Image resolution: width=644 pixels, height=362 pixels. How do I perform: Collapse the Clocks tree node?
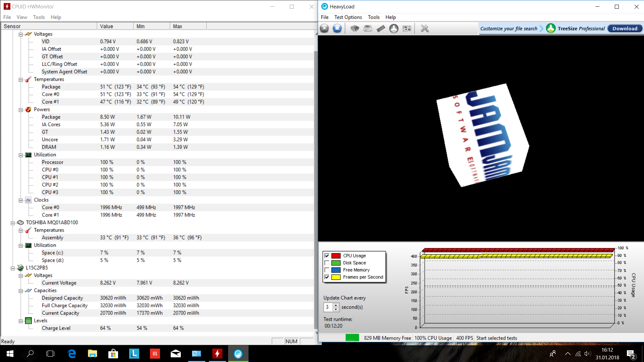21,200
